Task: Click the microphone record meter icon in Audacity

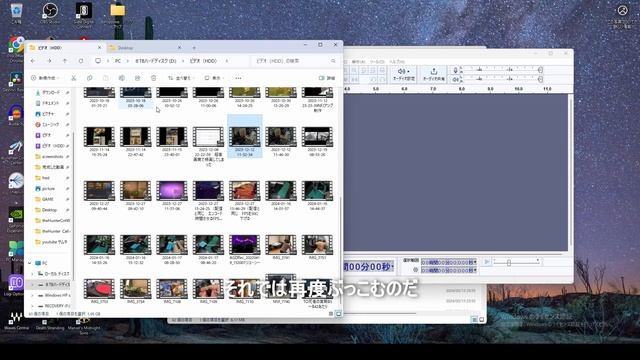Action: tap(456, 71)
